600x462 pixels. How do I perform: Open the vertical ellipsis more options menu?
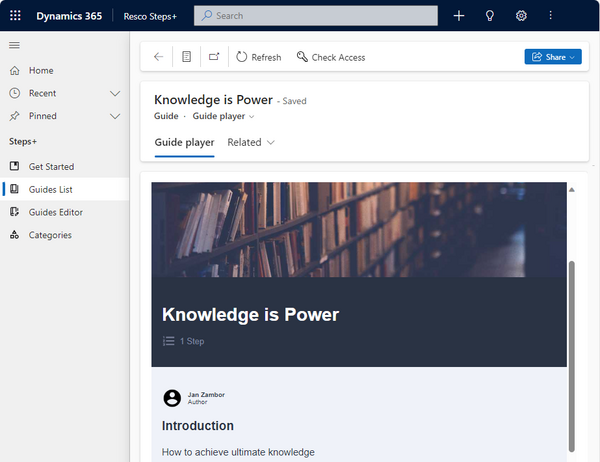pos(550,16)
